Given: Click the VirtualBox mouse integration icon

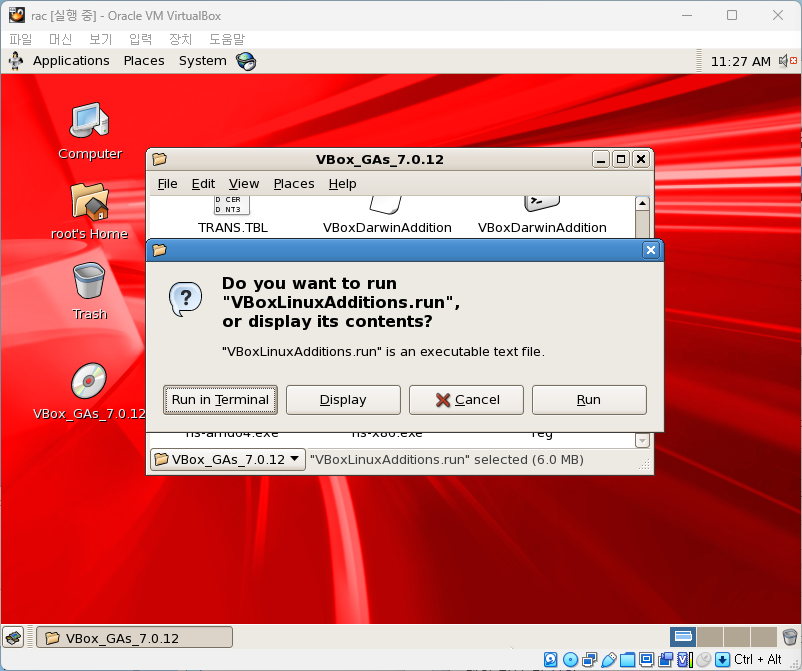Looking at the screenshot, I should [x=703, y=660].
